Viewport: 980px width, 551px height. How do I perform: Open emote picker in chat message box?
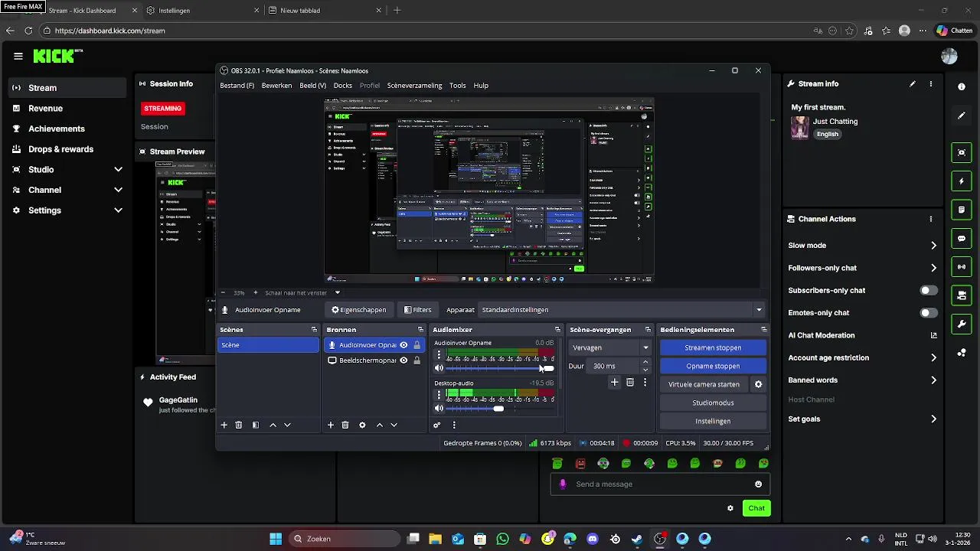(x=759, y=484)
